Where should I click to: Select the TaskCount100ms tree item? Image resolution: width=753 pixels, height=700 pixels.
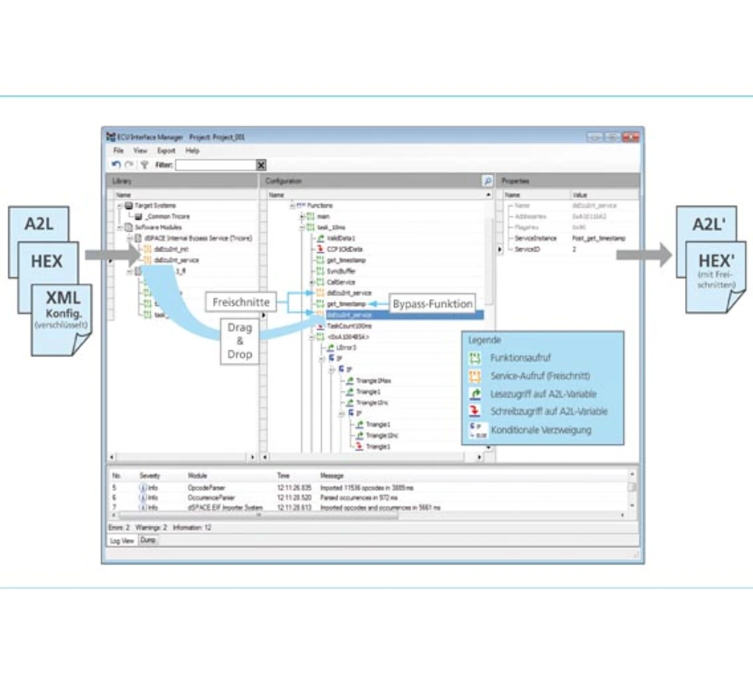pos(349,326)
